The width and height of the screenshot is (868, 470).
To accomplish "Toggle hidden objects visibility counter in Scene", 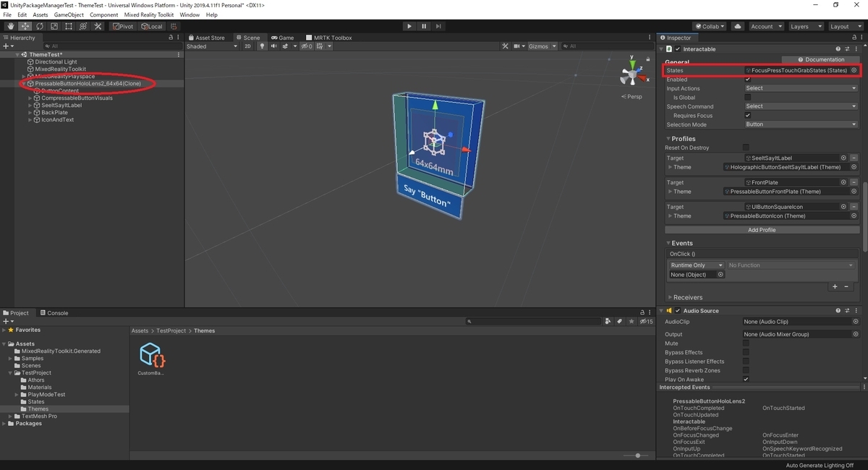I will [307, 46].
